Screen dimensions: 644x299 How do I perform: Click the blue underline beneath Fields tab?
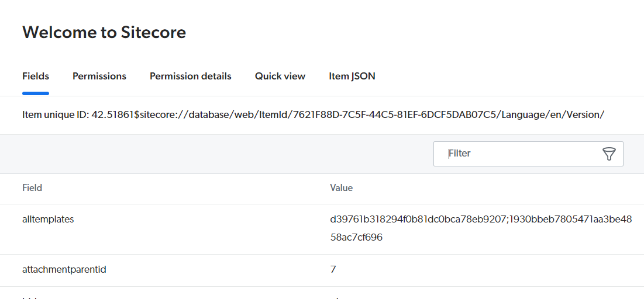(36, 93)
